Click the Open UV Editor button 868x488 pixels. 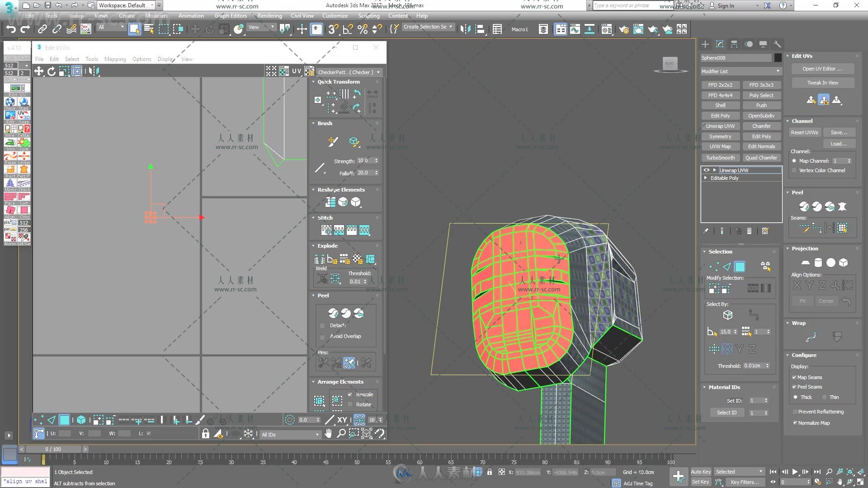822,69
